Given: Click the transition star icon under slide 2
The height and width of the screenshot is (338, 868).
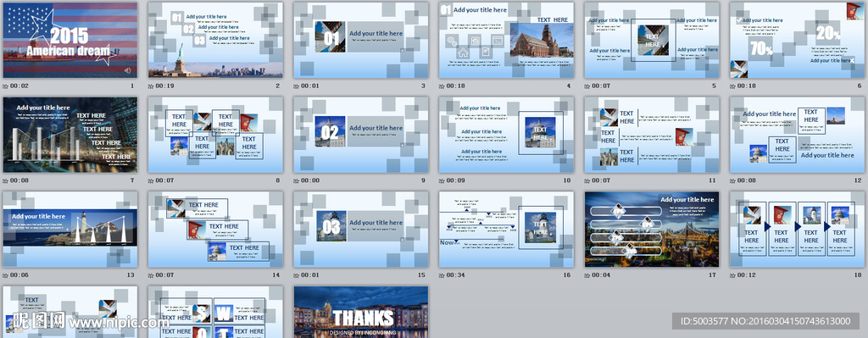Looking at the screenshot, I should (x=151, y=86).
